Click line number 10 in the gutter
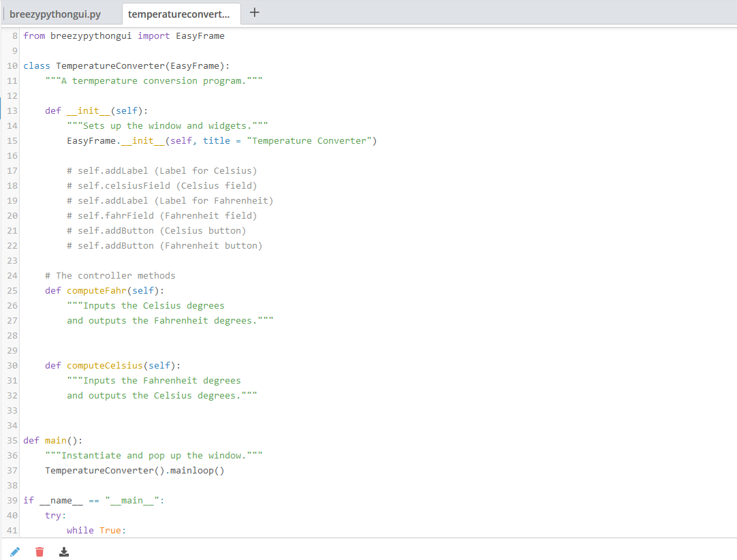This screenshot has height=560, width=737. (x=12, y=65)
